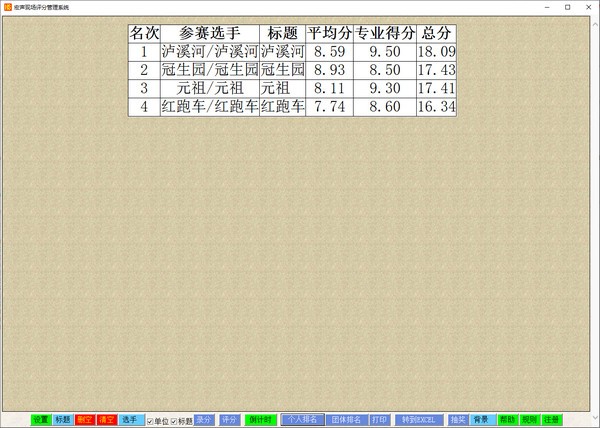Screen dimensions: 600x428
Task: Select the 总分 column header in table
Action: coord(437,32)
